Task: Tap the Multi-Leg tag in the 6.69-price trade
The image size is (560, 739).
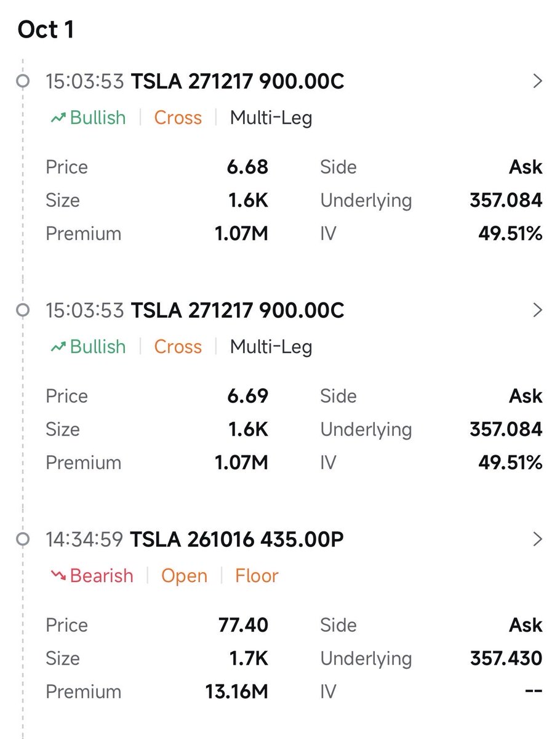Action: (x=271, y=347)
